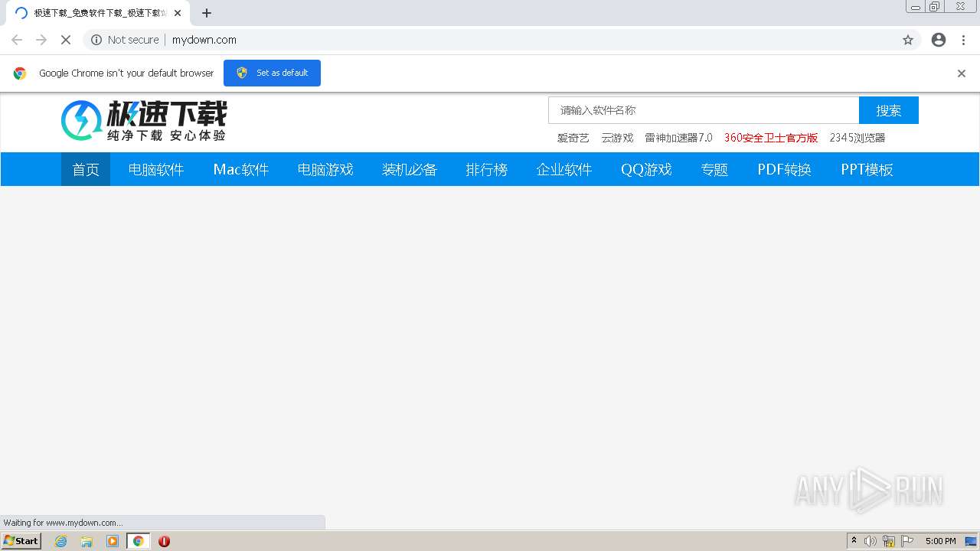Close the 极速下载 browser tab
Viewport: 980px width, 551px height.
click(178, 13)
